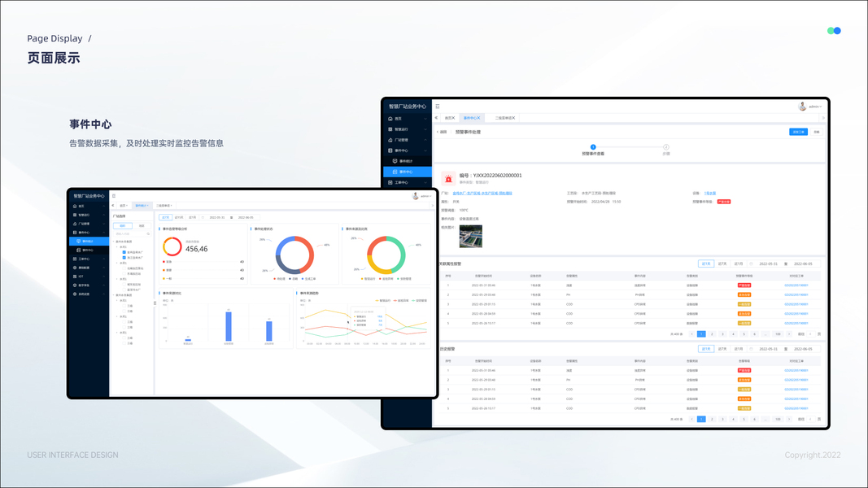Close the 首页 tab in event-handling window
The image size is (868, 488).
(453, 118)
